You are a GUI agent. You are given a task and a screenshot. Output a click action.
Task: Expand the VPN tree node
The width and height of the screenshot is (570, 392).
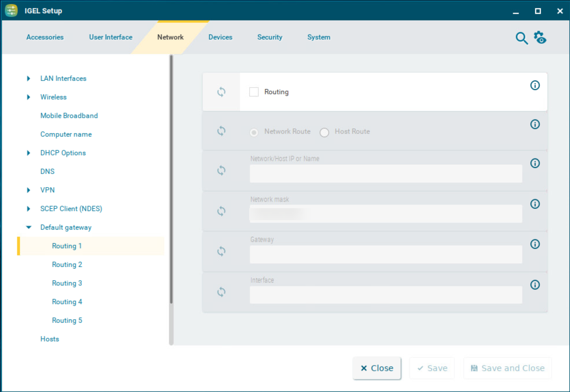click(x=28, y=190)
